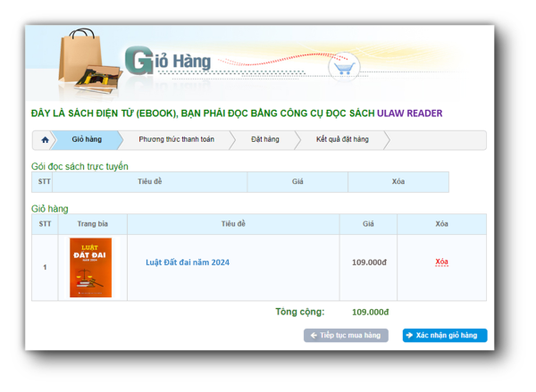Go to the Đặt hàng step
The height and width of the screenshot is (392, 536).
(x=265, y=139)
